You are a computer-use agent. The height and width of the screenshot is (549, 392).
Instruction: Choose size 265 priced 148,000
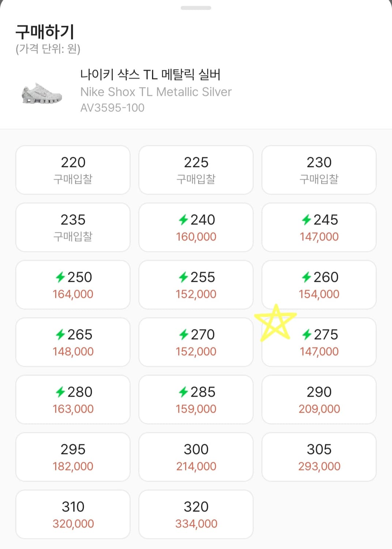pos(73,342)
